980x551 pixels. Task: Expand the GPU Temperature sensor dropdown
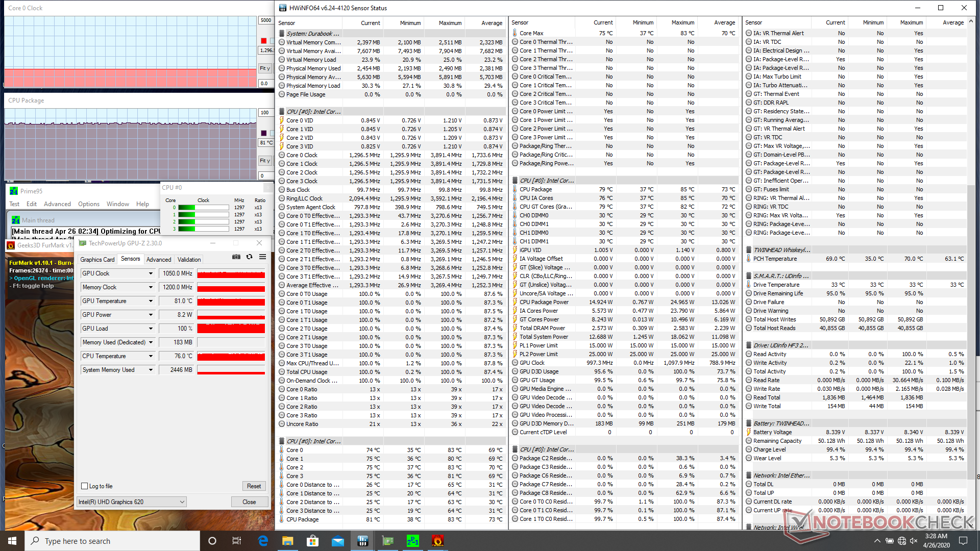click(151, 301)
